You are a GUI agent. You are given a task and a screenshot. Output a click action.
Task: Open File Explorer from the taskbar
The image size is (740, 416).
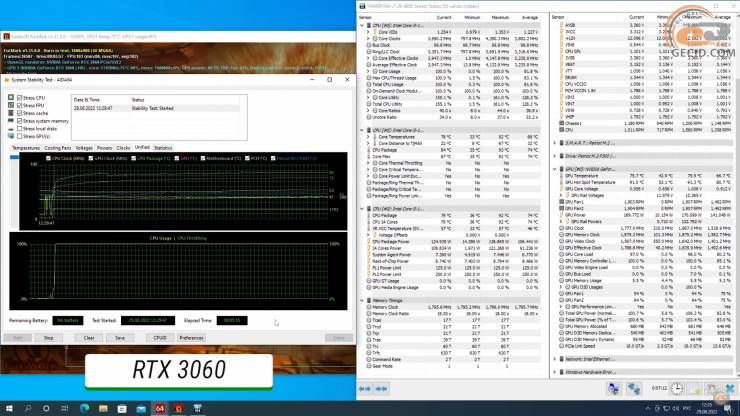[103, 408]
